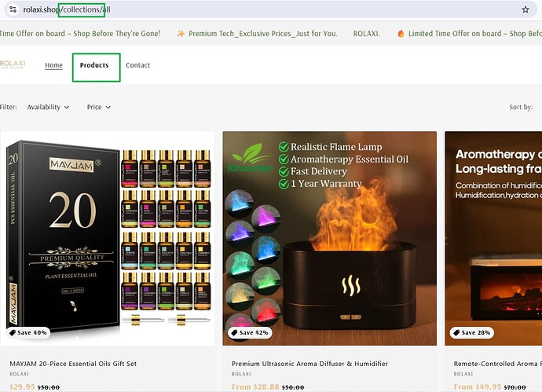Click the bookmark star icon in address bar
The height and width of the screenshot is (392, 542).
pos(525,9)
